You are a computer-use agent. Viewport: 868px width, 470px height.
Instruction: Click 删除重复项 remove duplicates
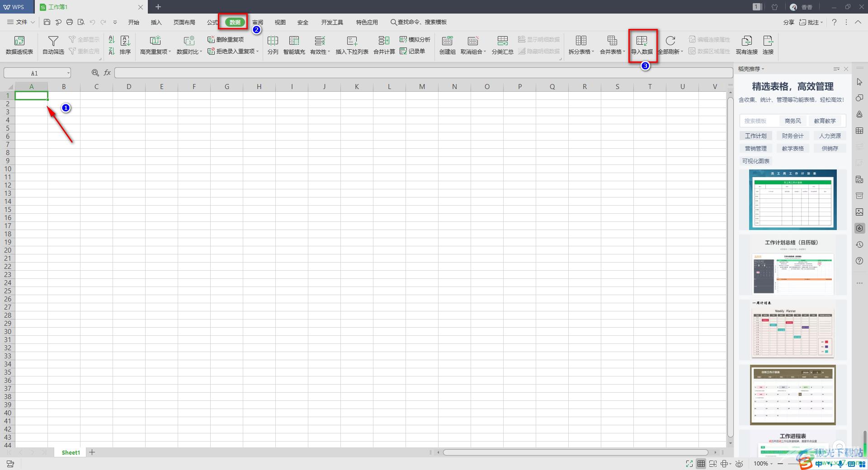tap(226, 39)
